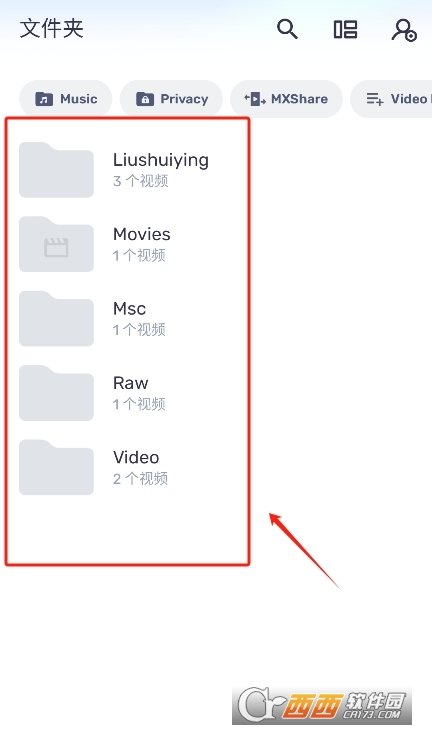
Task: Open the Video folder with 2 videos
Action: coord(127,467)
